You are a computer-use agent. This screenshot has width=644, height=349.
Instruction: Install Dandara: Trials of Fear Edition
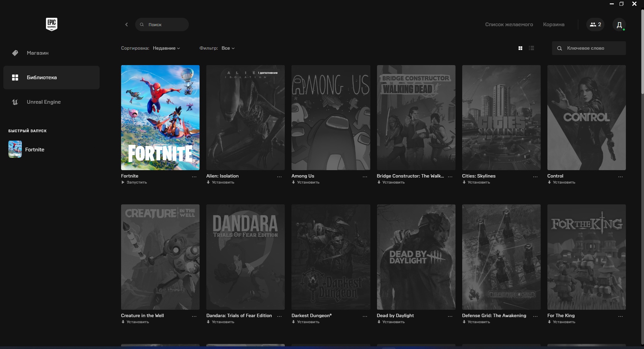(x=220, y=322)
